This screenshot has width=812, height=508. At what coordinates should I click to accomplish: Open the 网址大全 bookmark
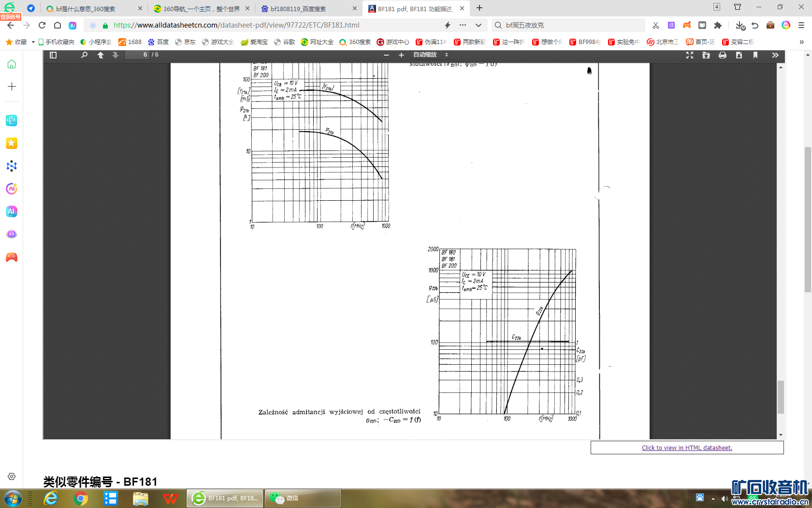click(317, 42)
